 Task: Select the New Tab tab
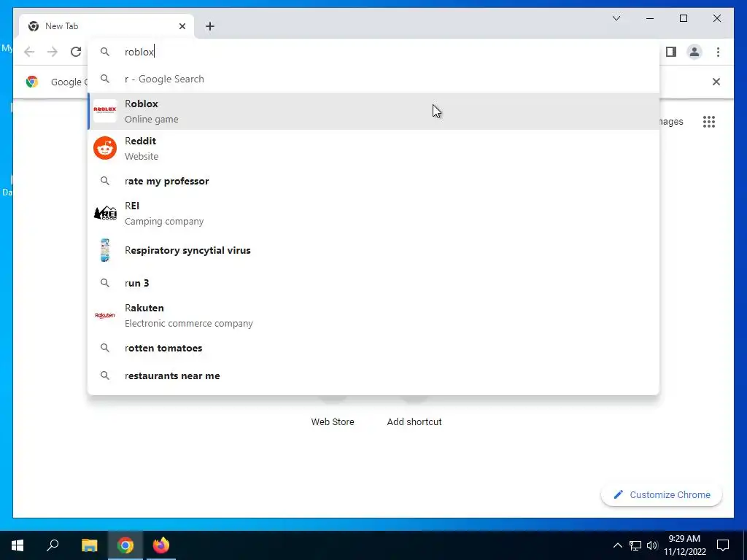point(107,26)
